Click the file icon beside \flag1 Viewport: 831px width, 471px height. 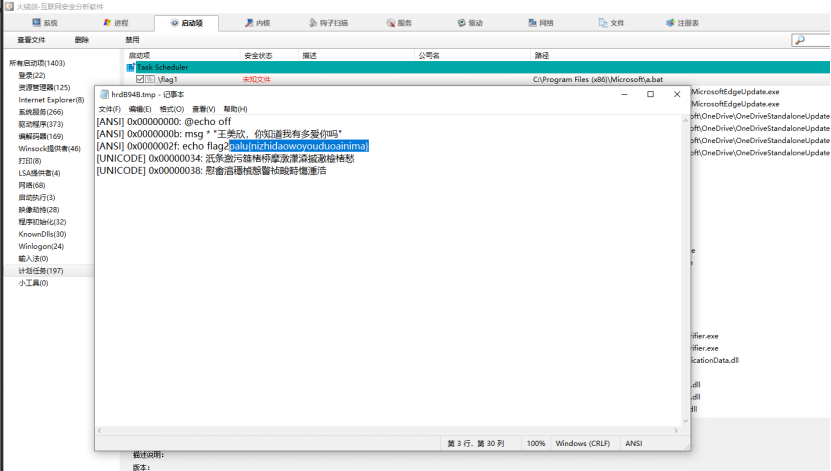(151, 79)
